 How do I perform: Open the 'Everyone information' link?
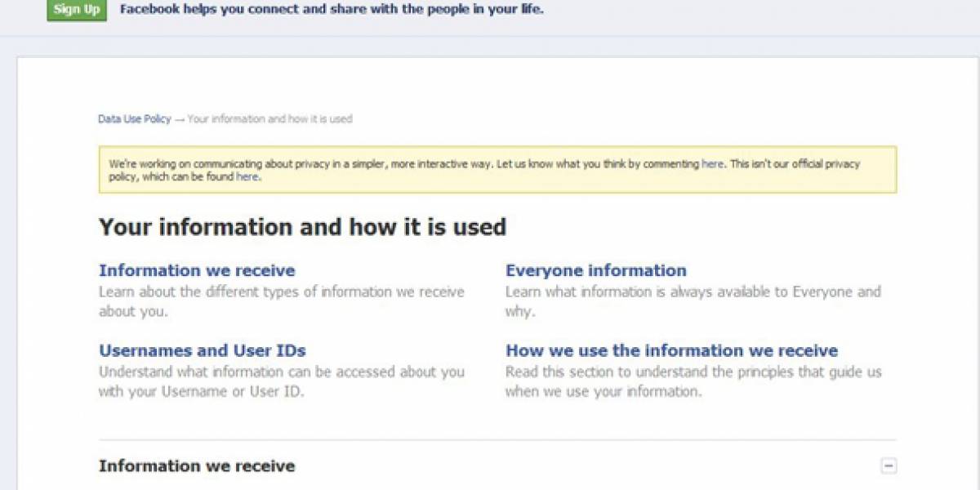click(x=596, y=270)
